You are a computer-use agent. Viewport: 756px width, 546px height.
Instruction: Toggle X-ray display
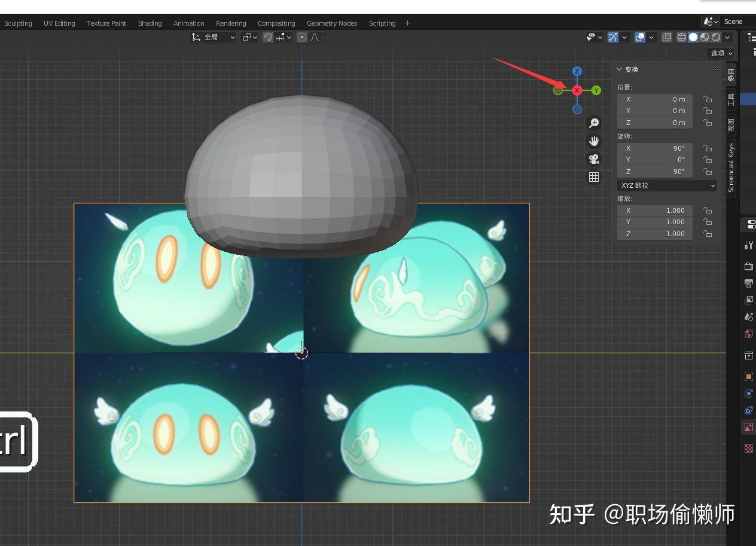coord(667,37)
